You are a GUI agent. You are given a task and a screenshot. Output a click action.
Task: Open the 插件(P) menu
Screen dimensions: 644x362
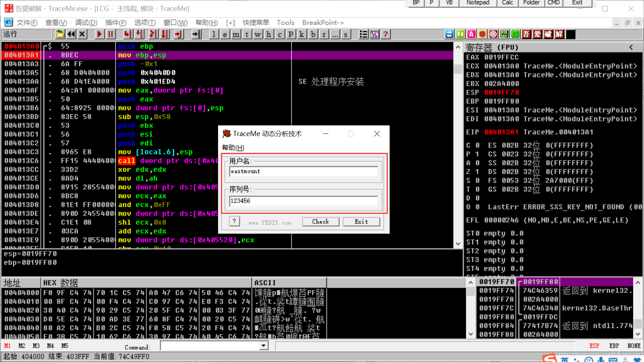[x=116, y=23]
